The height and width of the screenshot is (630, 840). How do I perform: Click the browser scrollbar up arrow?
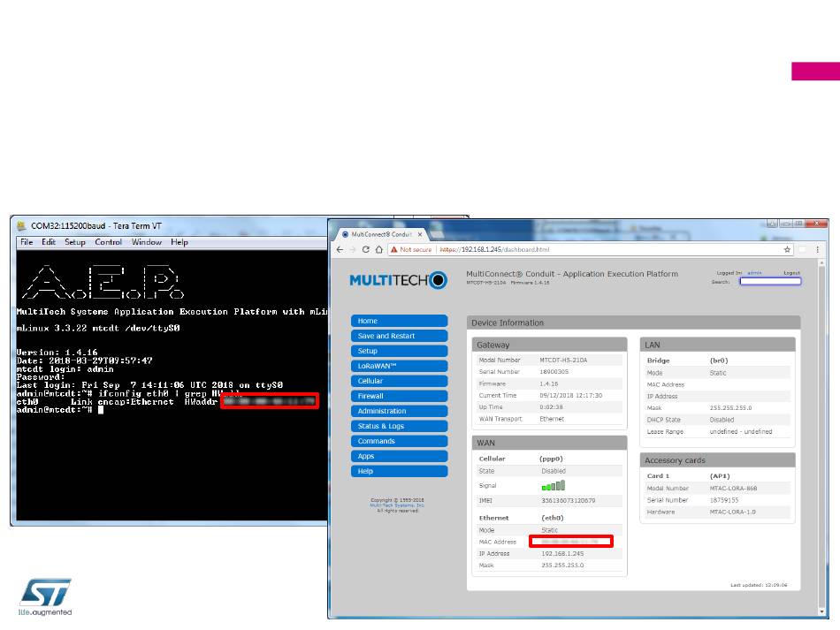[821, 263]
